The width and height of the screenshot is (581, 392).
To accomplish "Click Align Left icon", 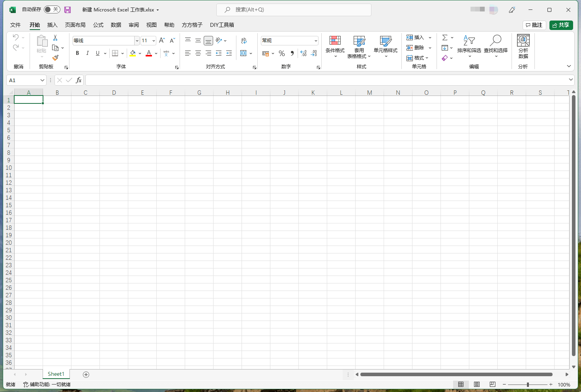I will pos(188,53).
